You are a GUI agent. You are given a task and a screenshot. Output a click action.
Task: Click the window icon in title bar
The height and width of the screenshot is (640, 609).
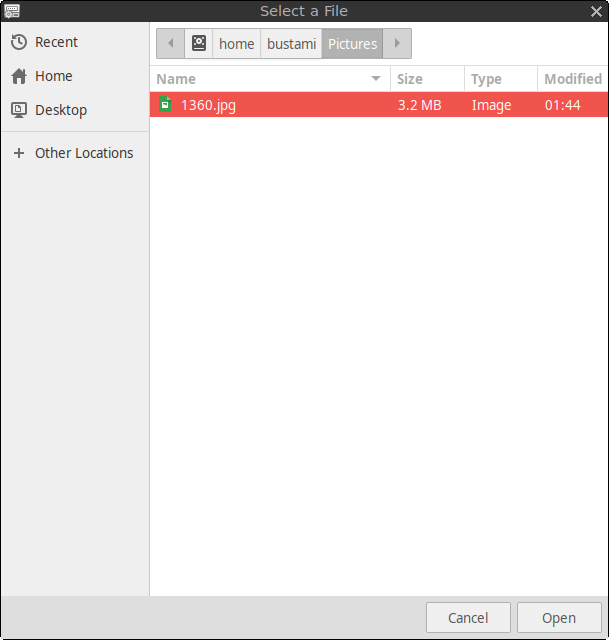[12, 11]
